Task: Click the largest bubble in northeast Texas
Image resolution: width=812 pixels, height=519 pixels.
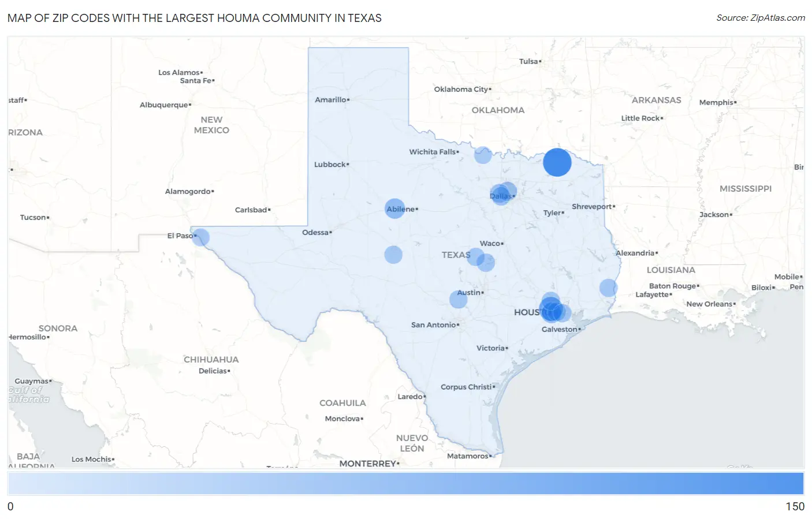Action: (x=557, y=162)
